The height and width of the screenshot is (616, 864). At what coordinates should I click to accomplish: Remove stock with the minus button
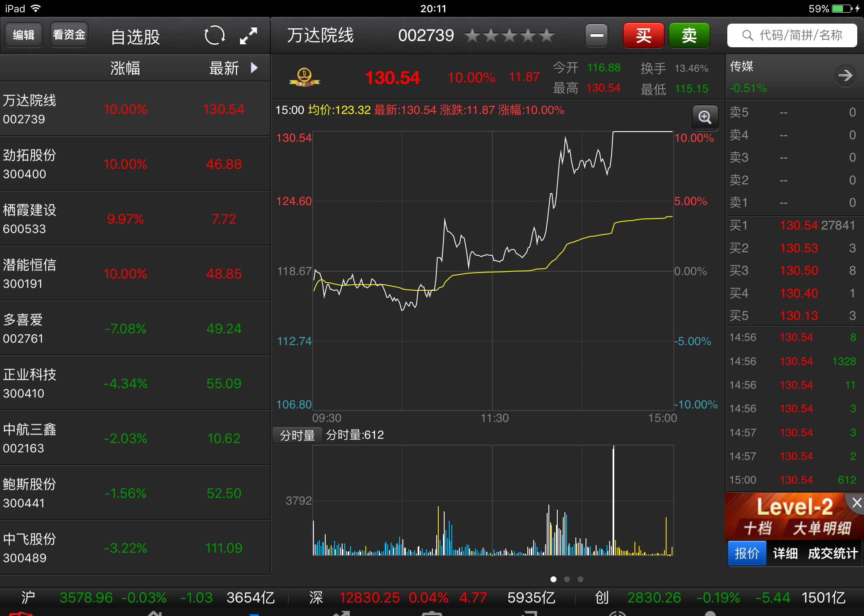(x=597, y=35)
